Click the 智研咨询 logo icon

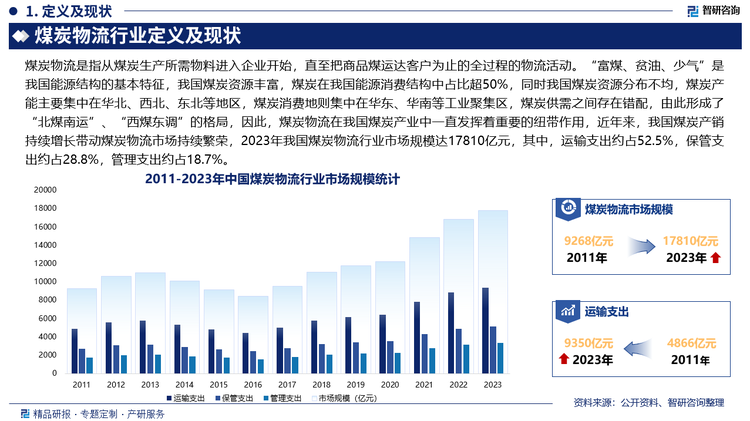coord(693,11)
